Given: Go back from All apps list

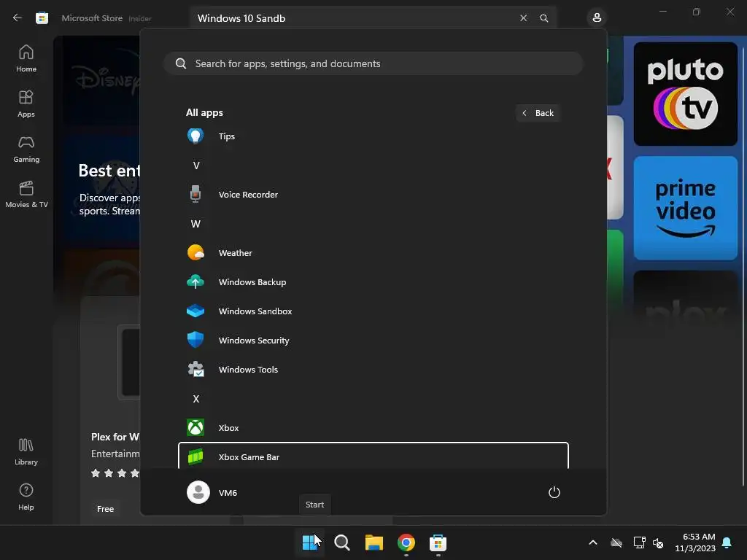Looking at the screenshot, I should 538,113.
